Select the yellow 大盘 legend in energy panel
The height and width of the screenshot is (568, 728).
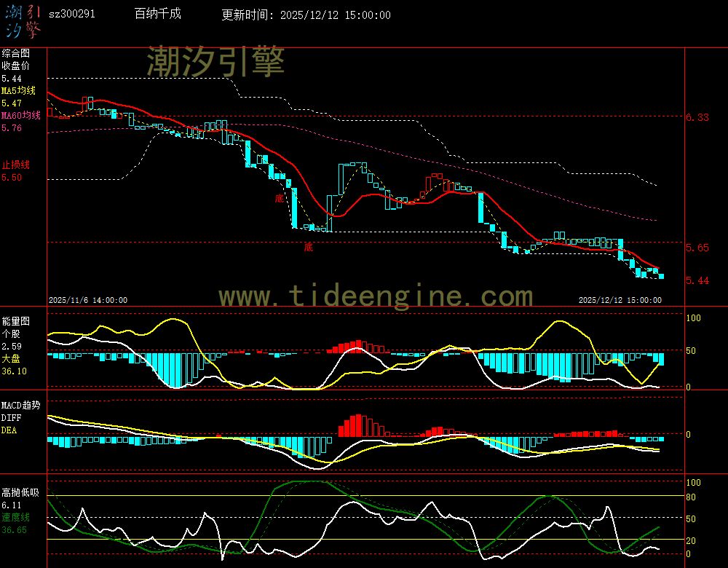point(11,358)
